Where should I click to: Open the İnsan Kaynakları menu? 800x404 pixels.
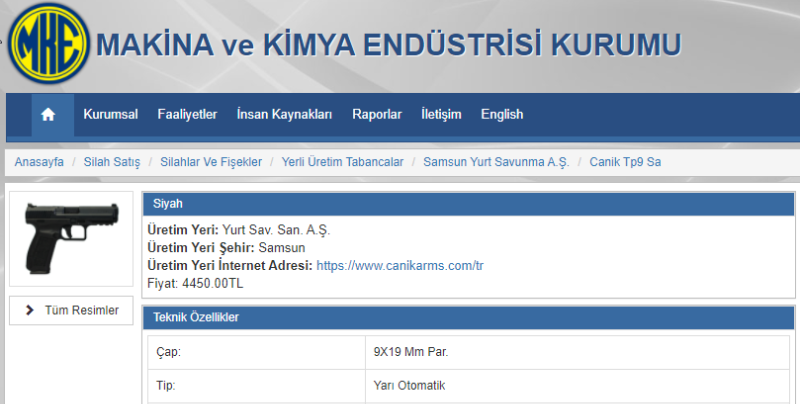pos(284,114)
